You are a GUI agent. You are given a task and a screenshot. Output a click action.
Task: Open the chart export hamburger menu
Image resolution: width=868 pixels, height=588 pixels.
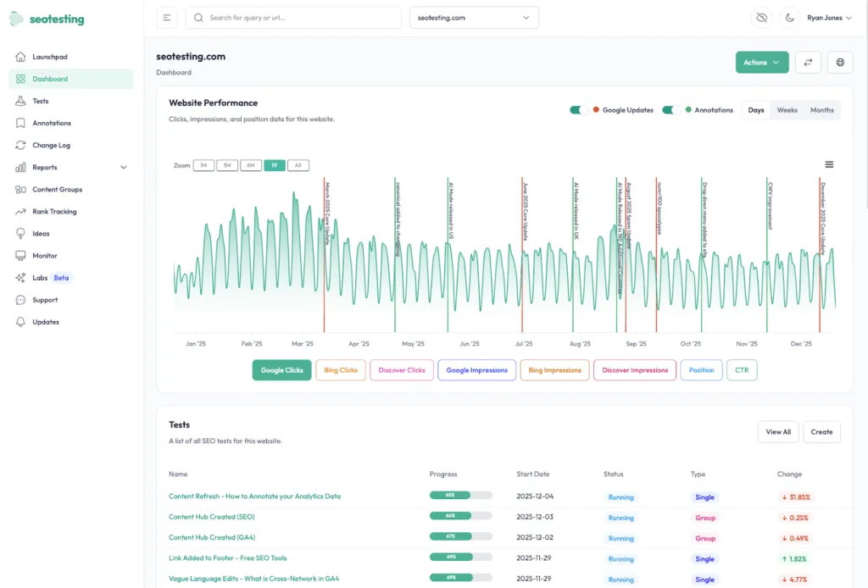click(x=829, y=164)
